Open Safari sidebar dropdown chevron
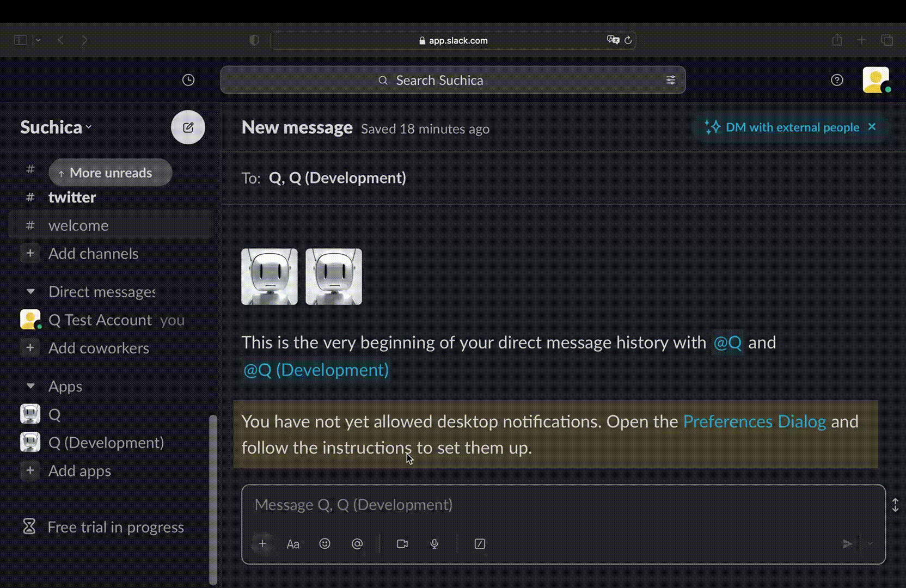The height and width of the screenshot is (588, 906). (38, 40)
